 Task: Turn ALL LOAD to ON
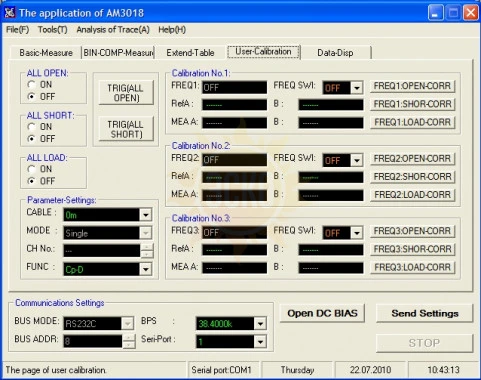click(32, 169)
